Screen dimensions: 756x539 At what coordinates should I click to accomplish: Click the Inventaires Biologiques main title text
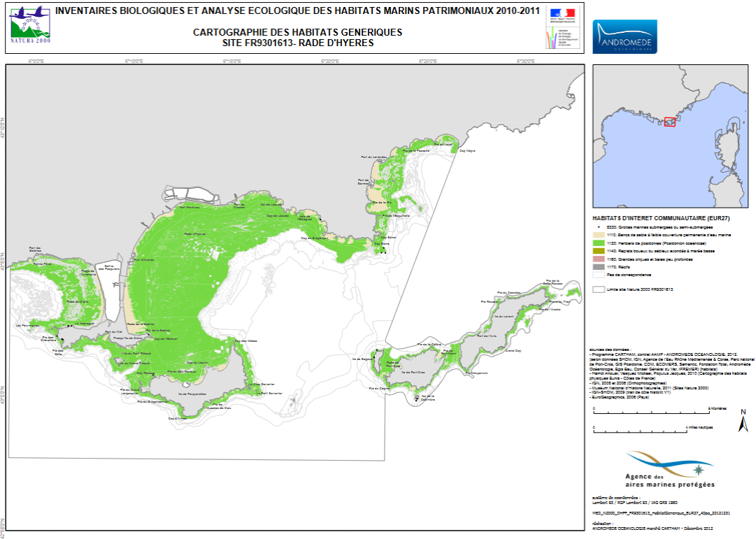(x=297, y=11)
